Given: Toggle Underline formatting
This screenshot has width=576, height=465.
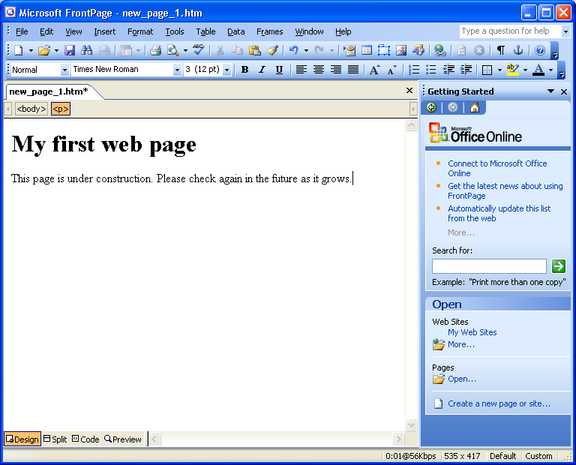Looking at the screenshot, I should coord(279,69).
